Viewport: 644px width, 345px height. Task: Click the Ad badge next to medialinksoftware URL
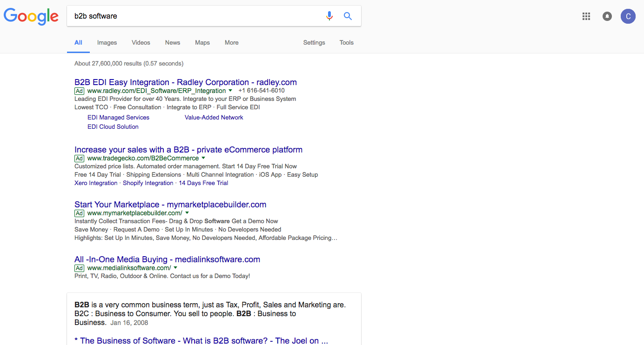pos(79,268)
